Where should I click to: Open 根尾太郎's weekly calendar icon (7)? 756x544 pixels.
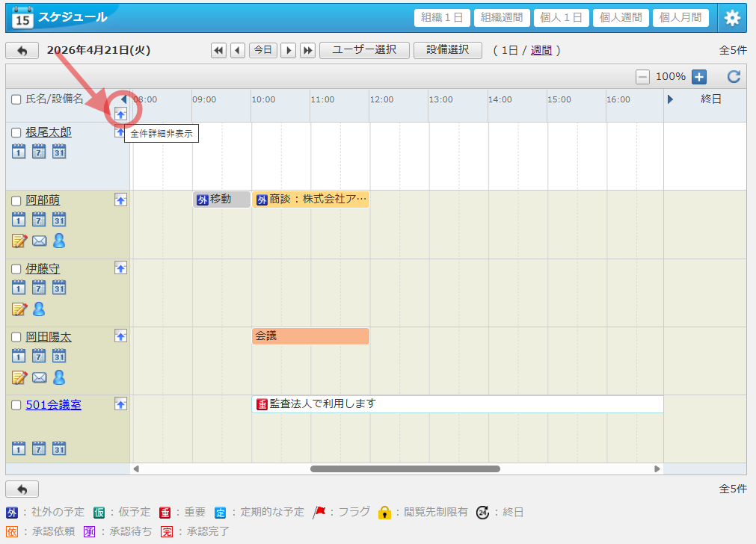coord(39,151)
